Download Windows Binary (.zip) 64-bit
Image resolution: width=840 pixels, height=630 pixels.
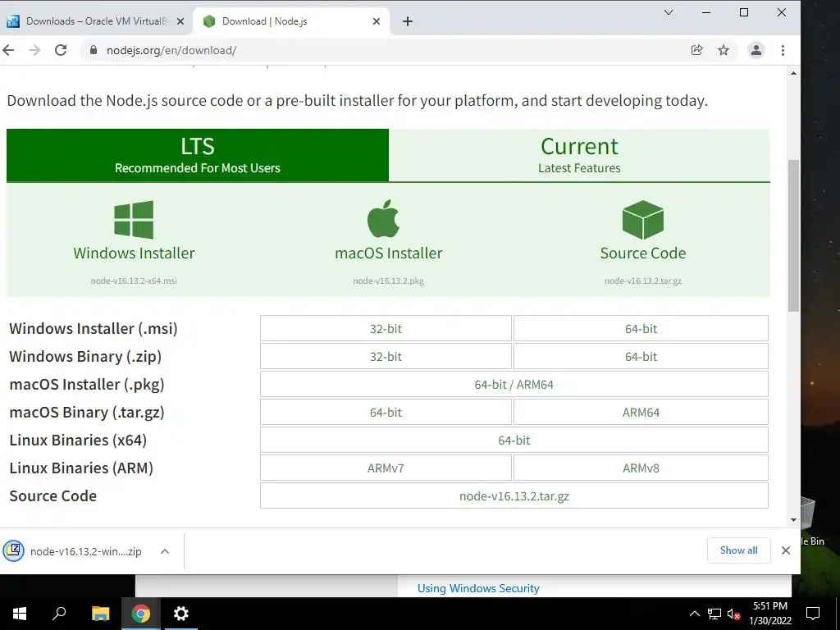pyautogui.click(x=641, y=356)
